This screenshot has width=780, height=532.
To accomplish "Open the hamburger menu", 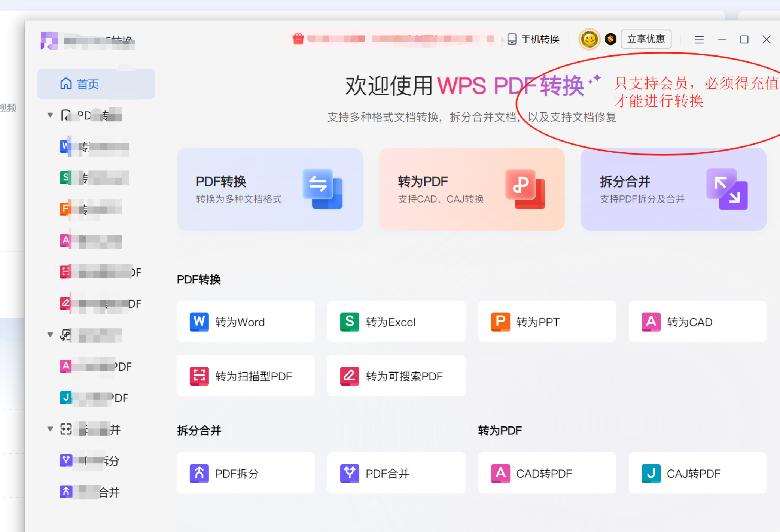I will 698,39.
